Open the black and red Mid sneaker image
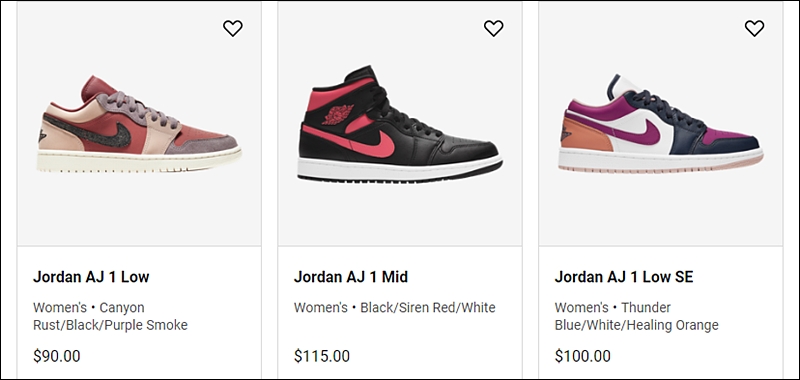This screenshot has width=800, height=380. coord(399,124)
